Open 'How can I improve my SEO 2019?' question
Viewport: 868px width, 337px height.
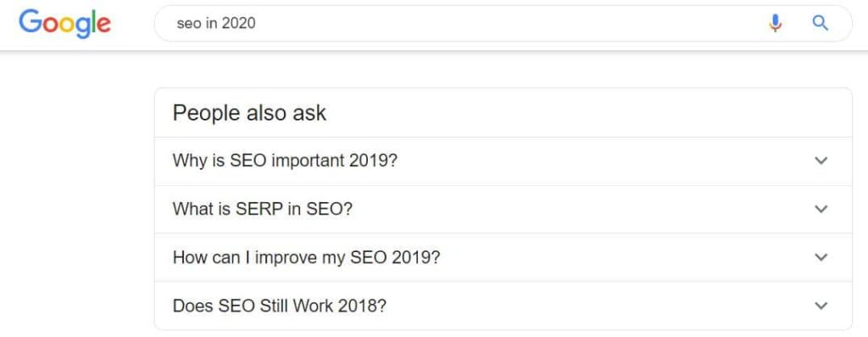tap(306, 257)
